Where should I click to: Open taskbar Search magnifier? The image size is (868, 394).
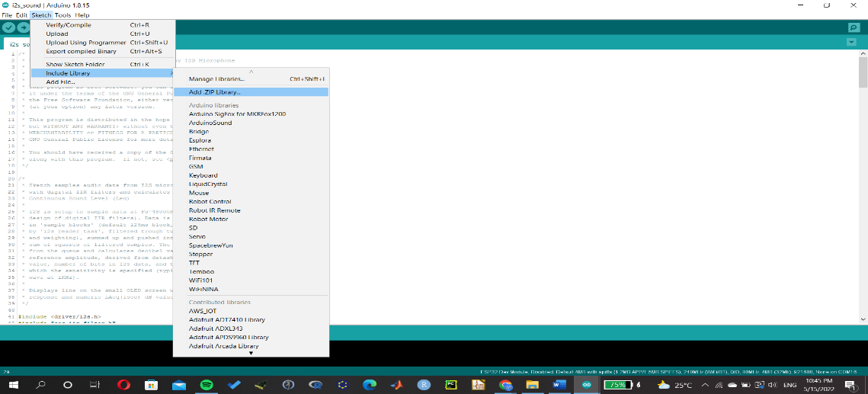(40, 385)
